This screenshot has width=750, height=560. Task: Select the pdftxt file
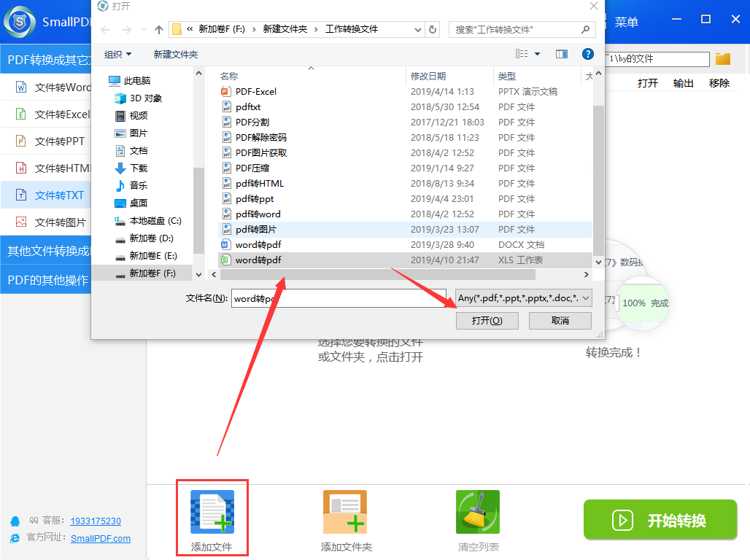pos(405,106)
